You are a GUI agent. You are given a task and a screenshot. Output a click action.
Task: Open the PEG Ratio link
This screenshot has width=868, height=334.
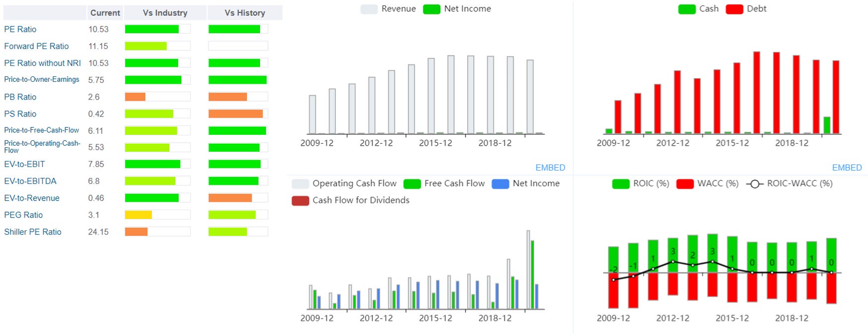[23, 215]
